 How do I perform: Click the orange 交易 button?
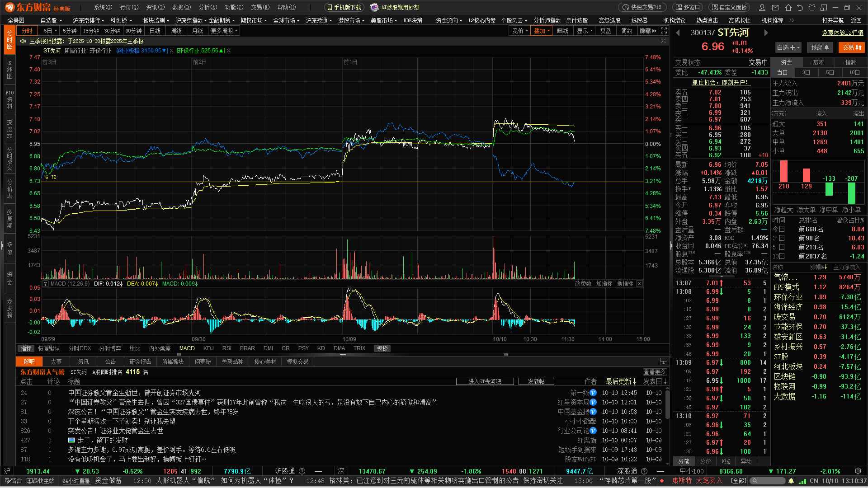point(852,47)
